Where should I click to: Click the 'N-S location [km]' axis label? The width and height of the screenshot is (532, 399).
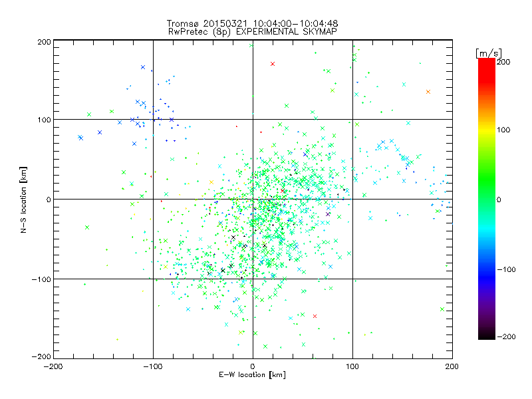tap(23, 199)
